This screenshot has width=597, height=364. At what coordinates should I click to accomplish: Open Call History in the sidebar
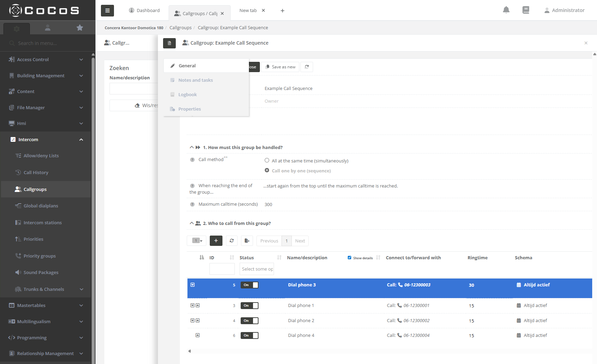(x=36, y=172)
